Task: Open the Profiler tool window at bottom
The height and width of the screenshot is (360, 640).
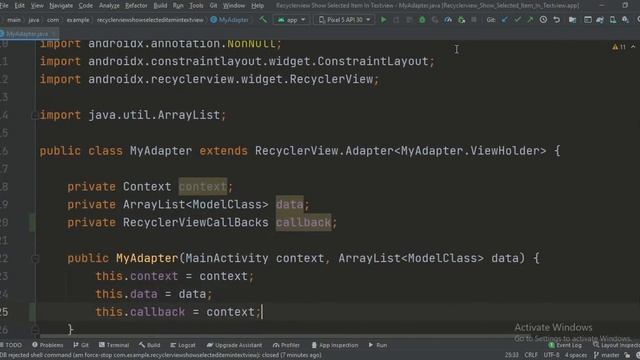Action: pyautogui.click(x=286, y=345)
